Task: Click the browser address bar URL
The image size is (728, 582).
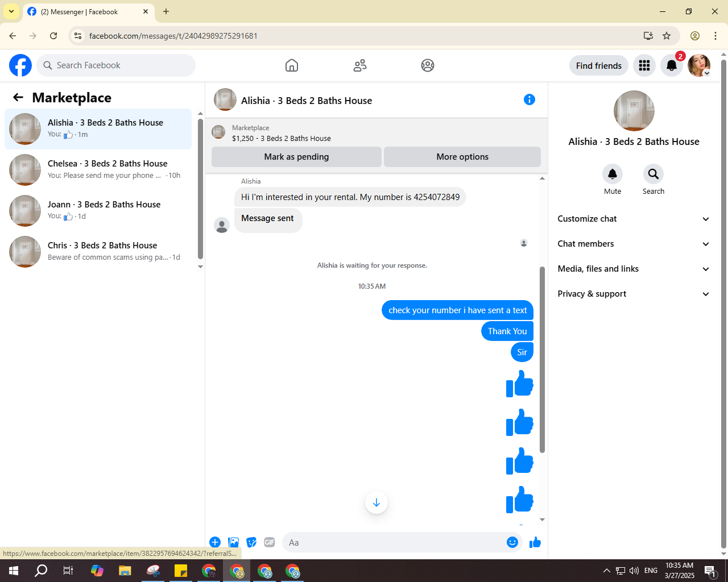Action: [x=173, y=36]
